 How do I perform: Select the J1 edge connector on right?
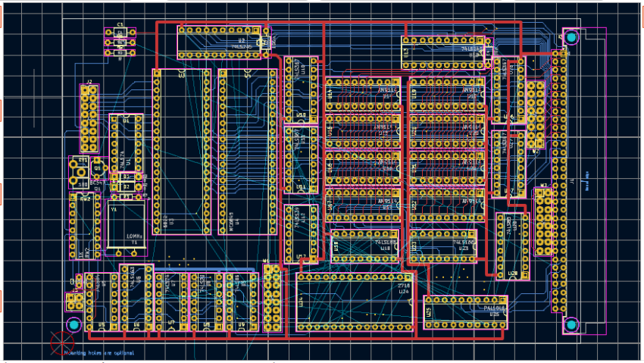(x=561, y=182)
